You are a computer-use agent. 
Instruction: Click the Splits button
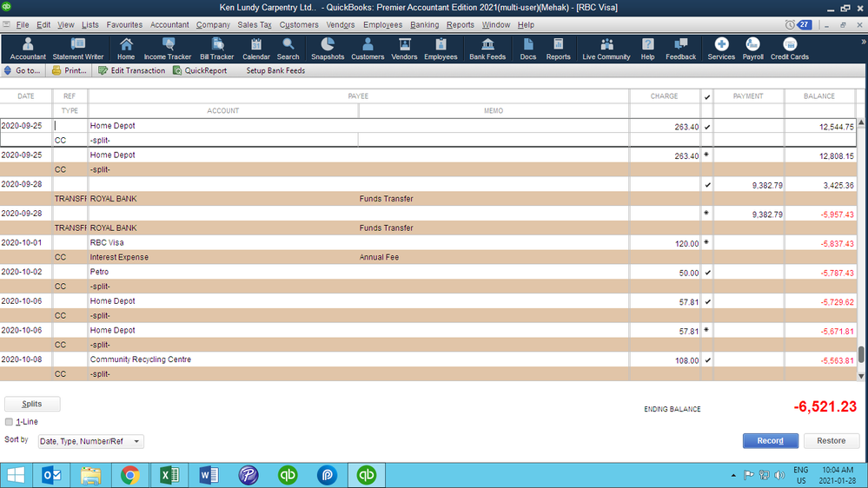(32, 404)
